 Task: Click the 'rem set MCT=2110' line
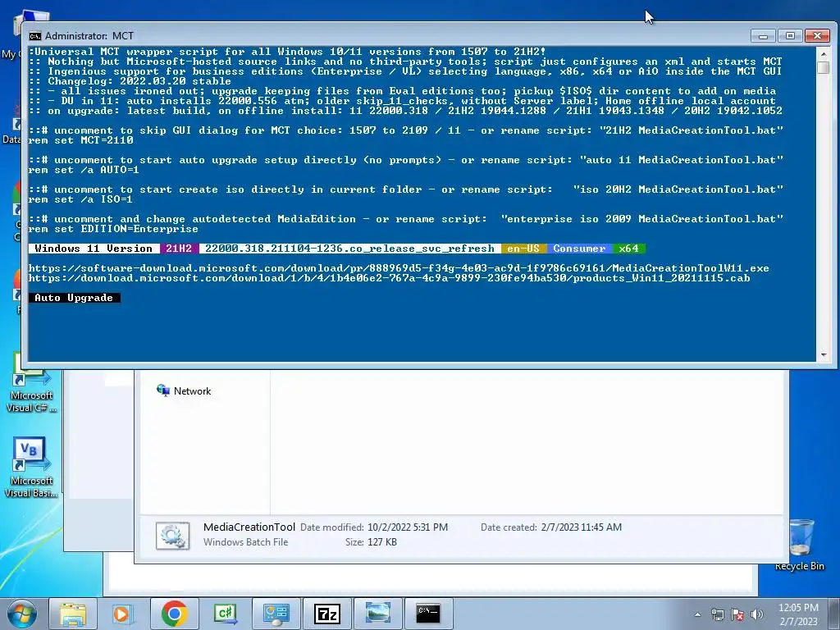click(81, 140)
